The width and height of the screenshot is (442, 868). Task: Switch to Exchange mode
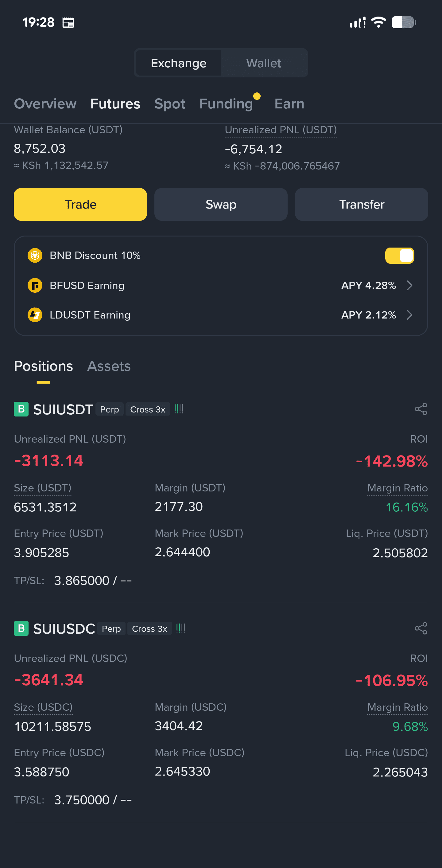178,63
